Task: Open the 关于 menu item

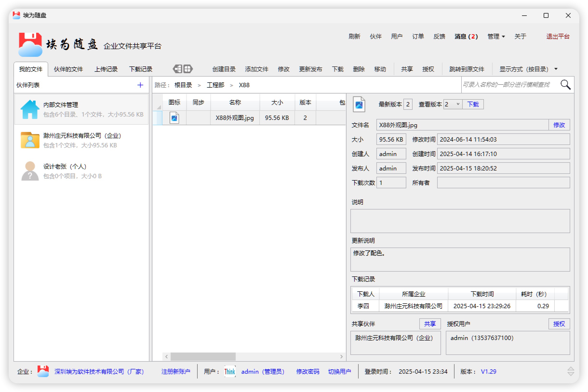Action: pos(520,37)
